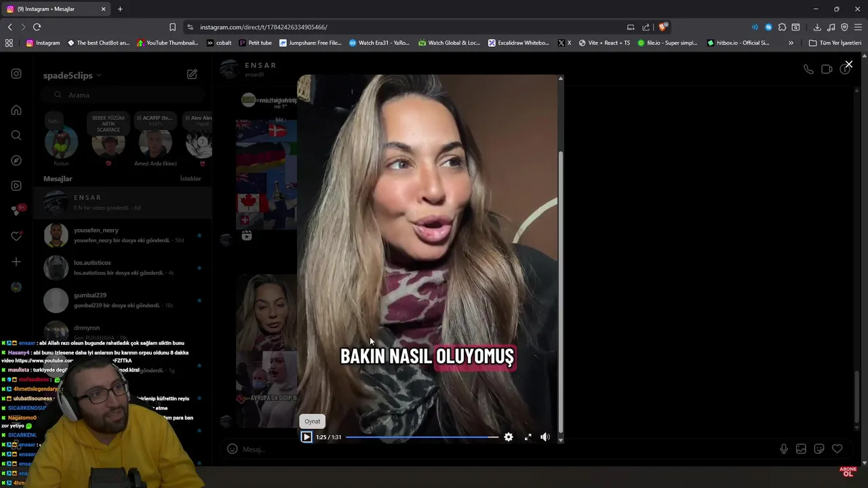Send a heart with like icon
868x488 pixels.
pos(837,449)
